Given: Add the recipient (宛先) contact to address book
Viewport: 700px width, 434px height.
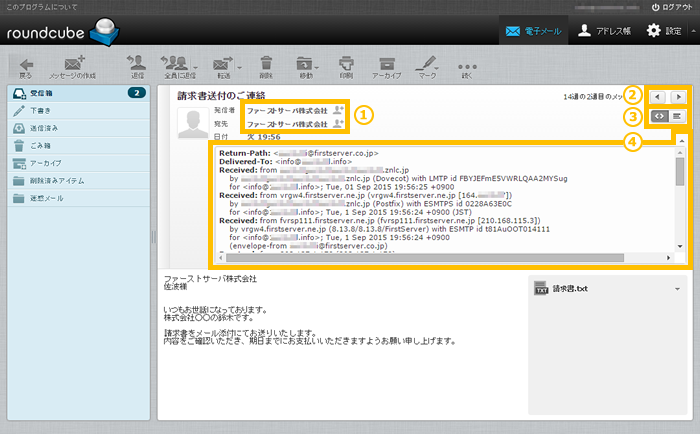Looking at the screenshot, I should 338,124.
